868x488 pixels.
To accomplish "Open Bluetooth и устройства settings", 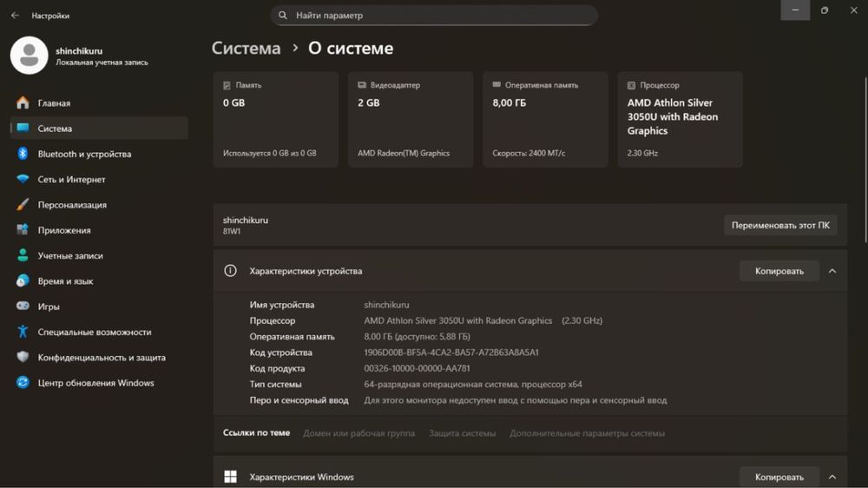I will (x=99, y=154).
